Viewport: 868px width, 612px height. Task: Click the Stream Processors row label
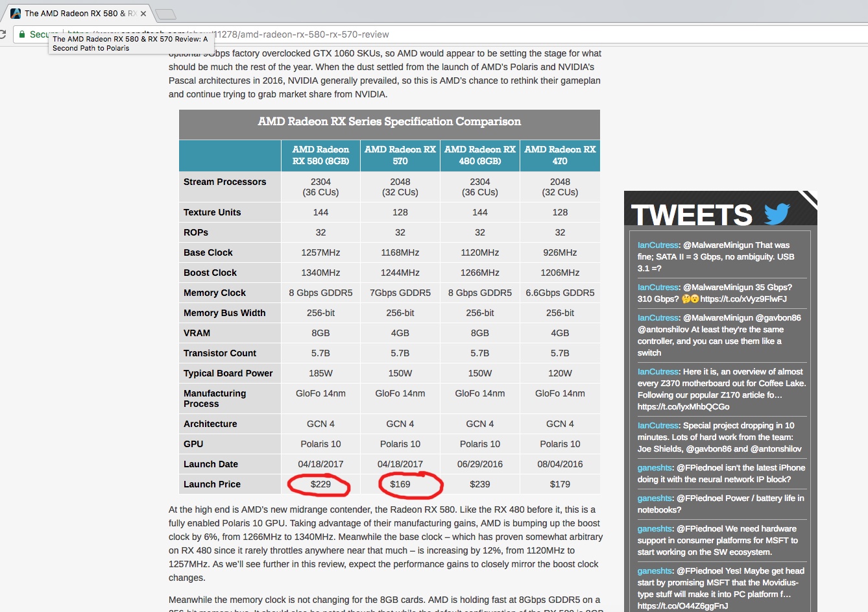(x=224, y=182)
